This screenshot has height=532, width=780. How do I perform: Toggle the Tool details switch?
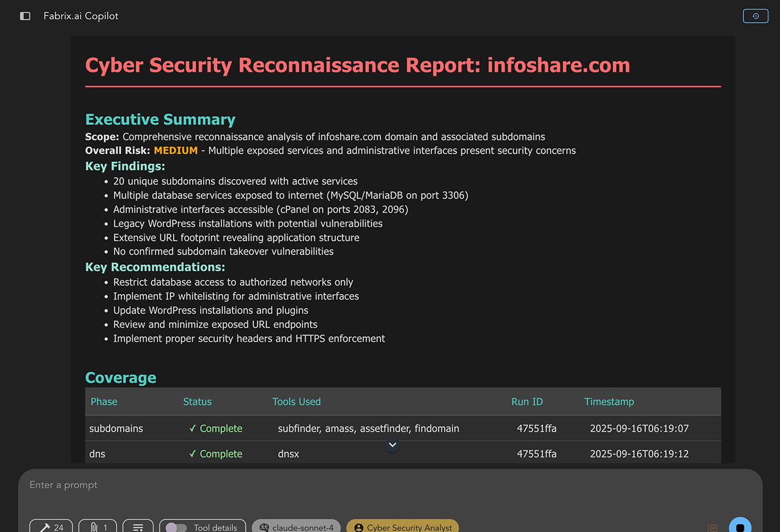[x=176, y=527]
